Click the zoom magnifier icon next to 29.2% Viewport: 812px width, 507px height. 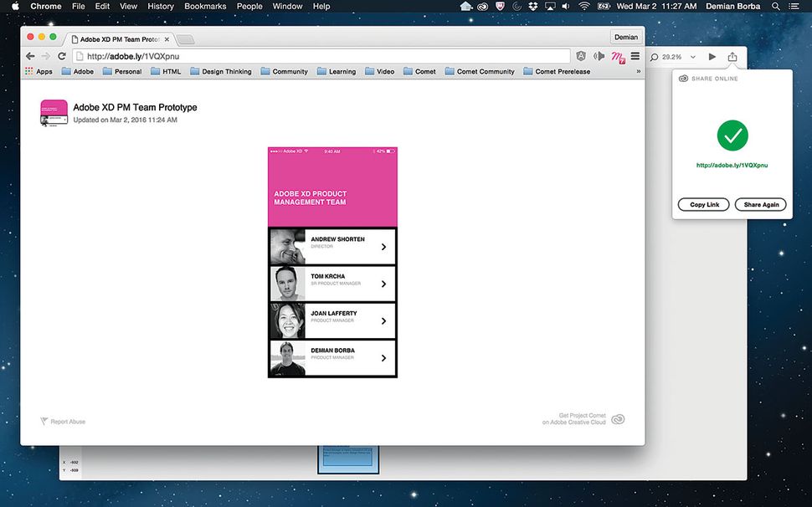[655, 57]
